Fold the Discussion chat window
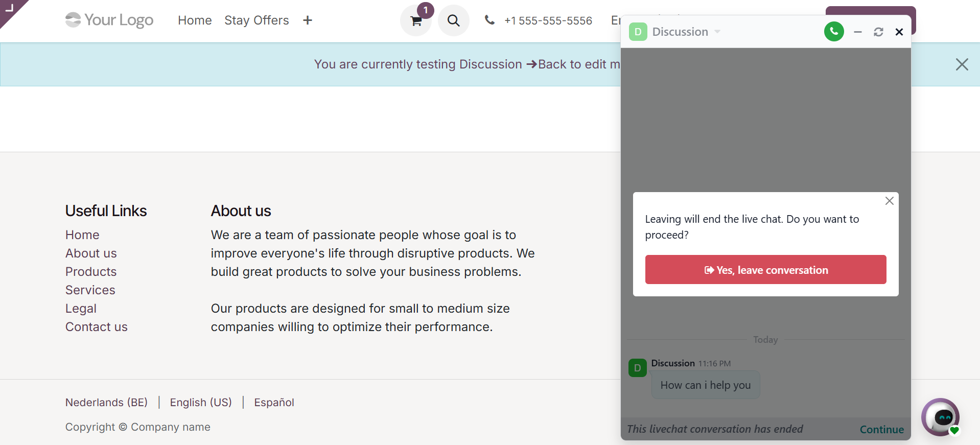This screenshot has width=980, height=445. pos(858,32)
